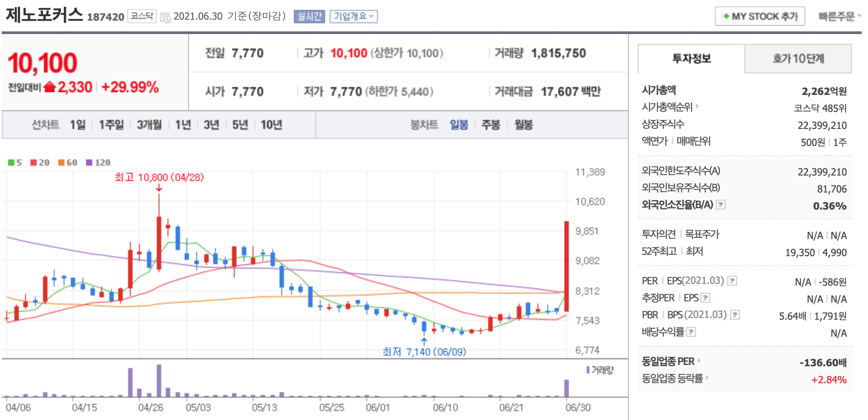The height and width of the screenshot is (420, 868).
Task: Click the 04/26 date on chart axis
Action: [150, 407]
